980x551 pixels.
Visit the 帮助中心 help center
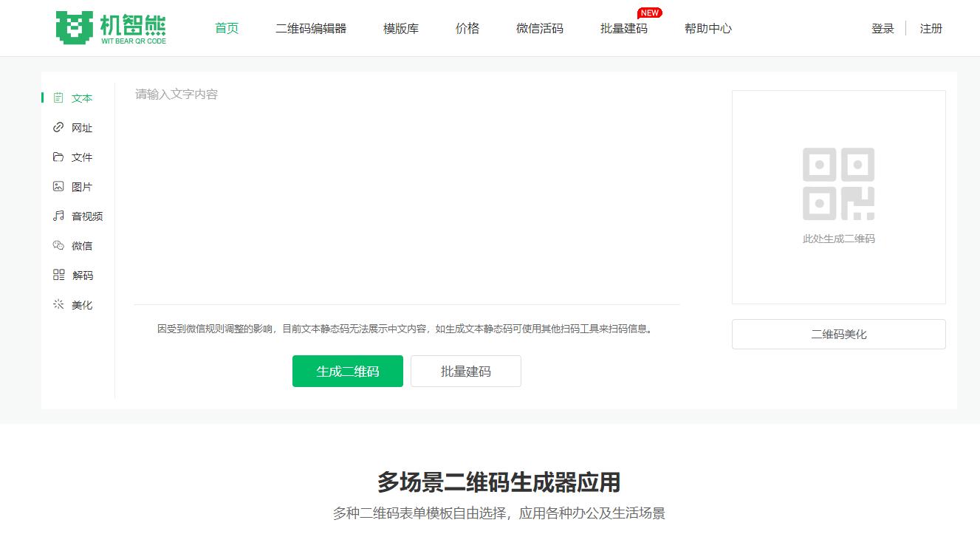tap(707, 28)
